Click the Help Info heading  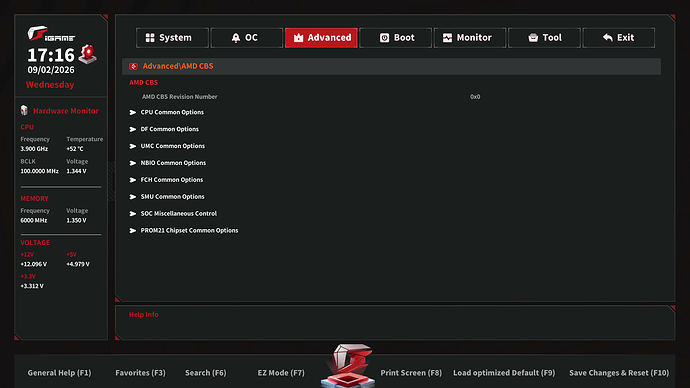pyautogui.click(x=143, y=315)
